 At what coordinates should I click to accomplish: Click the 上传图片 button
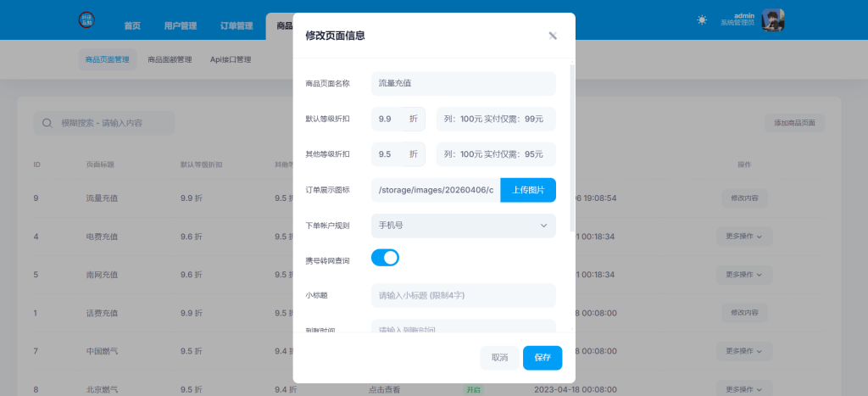[528, 190]
